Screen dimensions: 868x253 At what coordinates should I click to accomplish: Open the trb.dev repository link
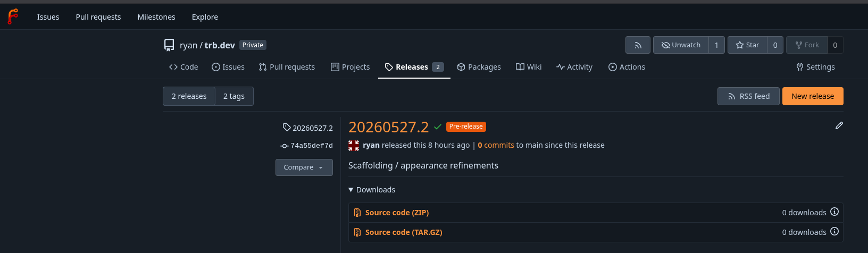[220, 45]
